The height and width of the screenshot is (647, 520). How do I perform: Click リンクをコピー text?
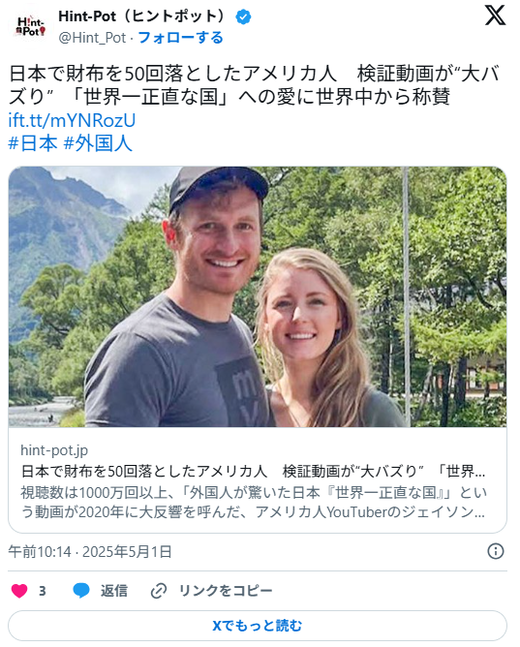pos(225,590)
